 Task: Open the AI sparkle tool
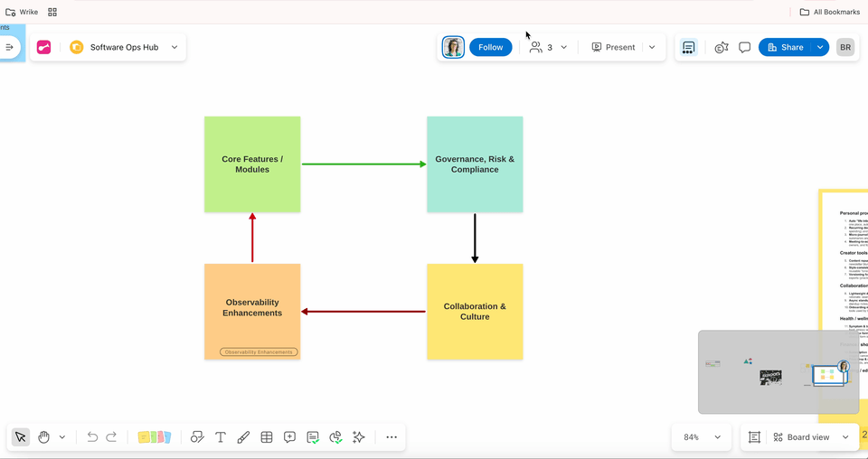pyautogui.click(x=359, y=437)
